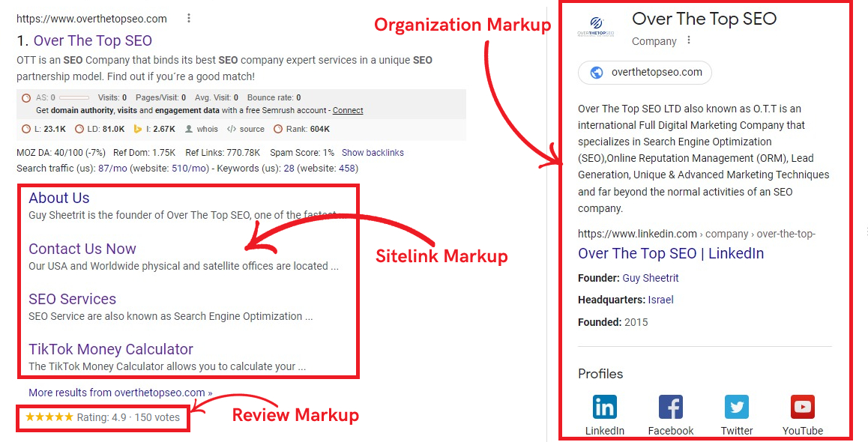
Task: Click the Connect link for the Semrush account
Action: [x=348, y=109]
